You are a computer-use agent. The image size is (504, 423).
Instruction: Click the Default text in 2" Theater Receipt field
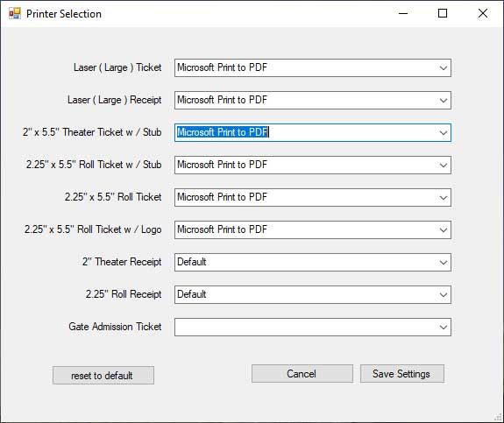point(192,262)
